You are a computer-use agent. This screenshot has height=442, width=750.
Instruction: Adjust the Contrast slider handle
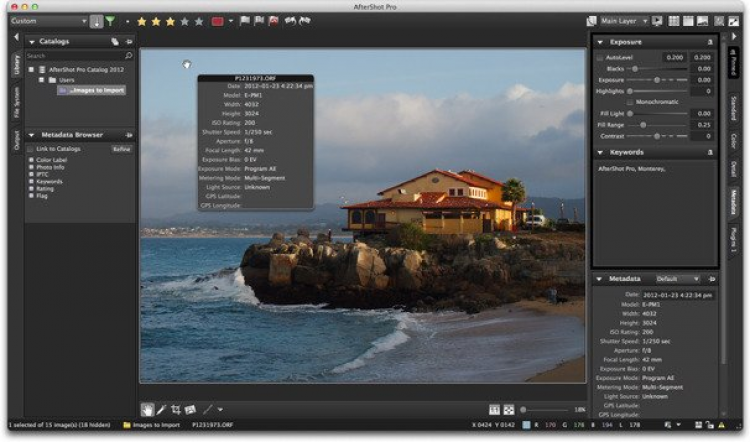(x=657, y=136)
